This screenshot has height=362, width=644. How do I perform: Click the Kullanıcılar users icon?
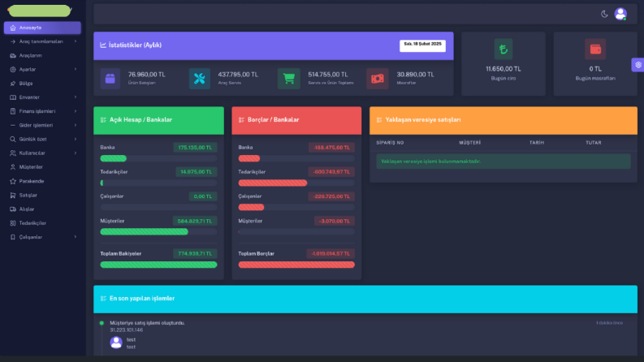point(13,153)
